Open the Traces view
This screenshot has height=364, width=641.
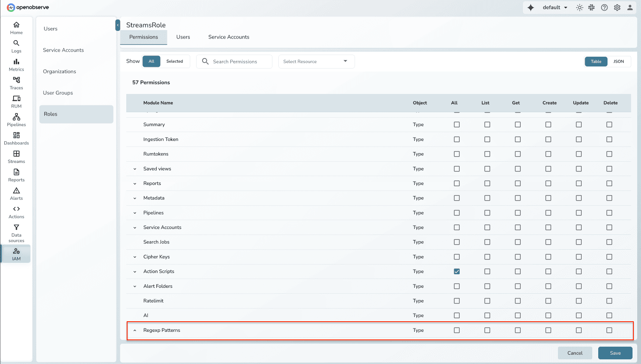point(16,83)
